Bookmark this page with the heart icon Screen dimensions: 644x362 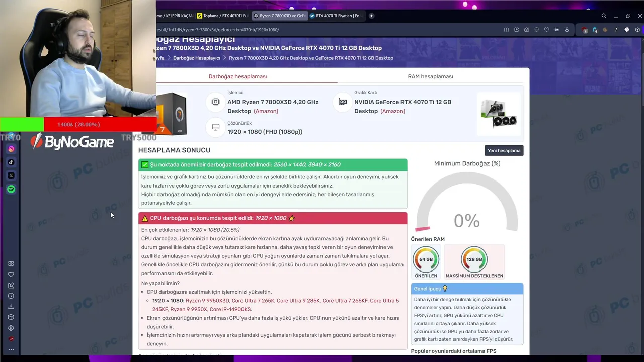tap(546, 30)
